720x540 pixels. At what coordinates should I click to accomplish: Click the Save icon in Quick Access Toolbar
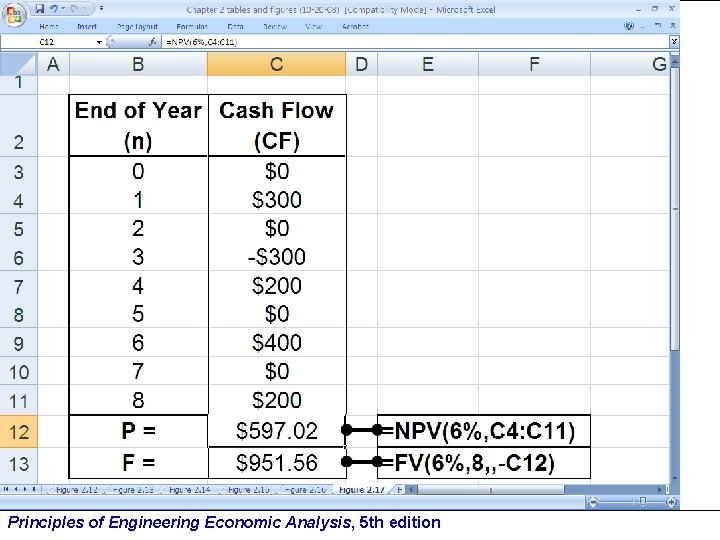click(x=40, y=9)
